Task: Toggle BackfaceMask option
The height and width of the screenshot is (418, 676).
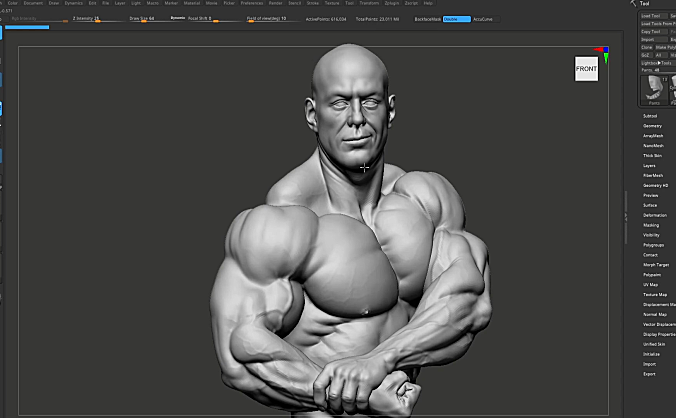Action: point(428,19)
